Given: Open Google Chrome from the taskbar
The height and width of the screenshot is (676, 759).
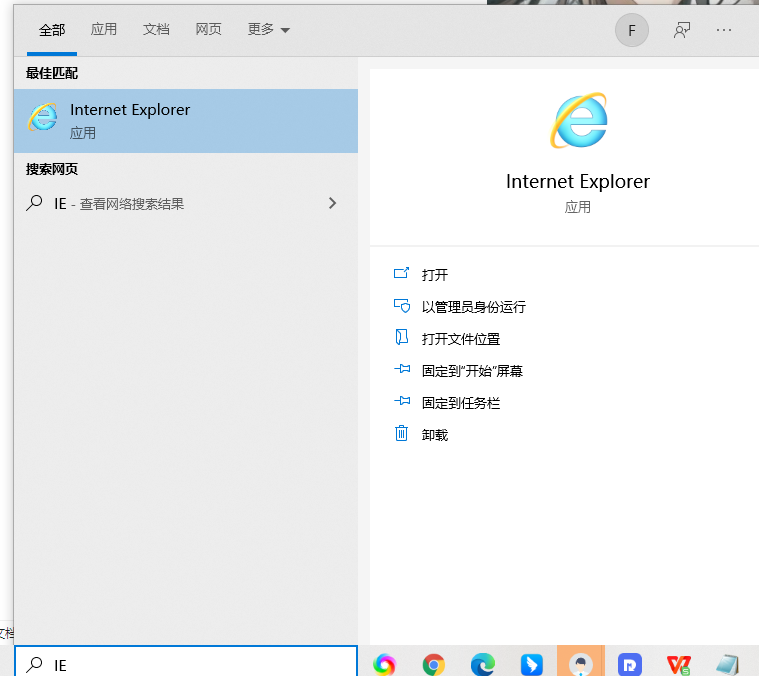Looking at the screenshot, I should click(434, 664).
